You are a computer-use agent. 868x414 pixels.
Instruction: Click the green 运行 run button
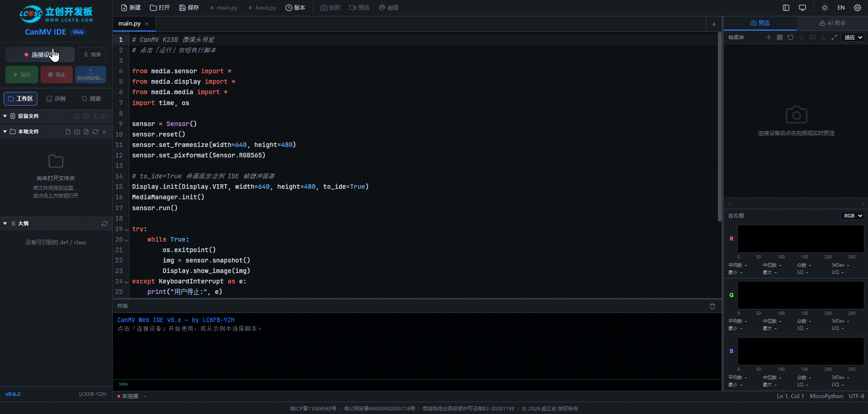coord(22,75)
